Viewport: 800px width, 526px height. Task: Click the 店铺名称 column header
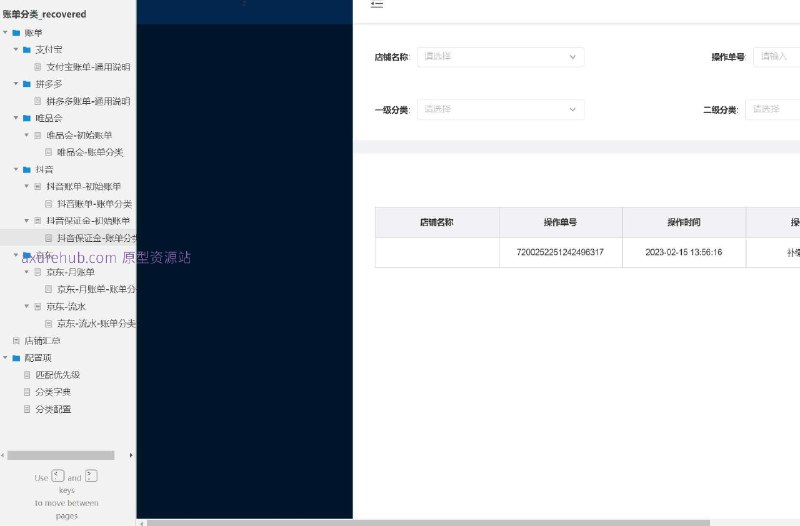(x=437, y=222)
